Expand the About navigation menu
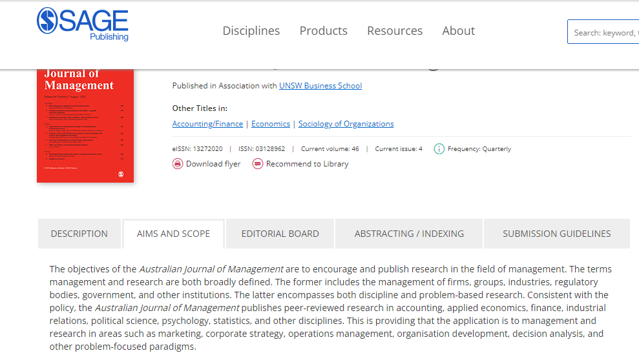This screenshot has height=364, width=639. 459,31
